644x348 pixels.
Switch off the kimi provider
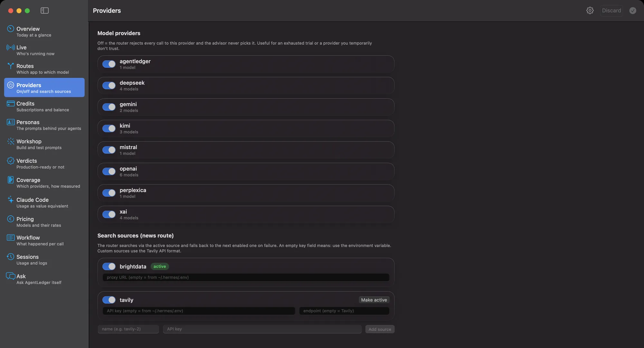pyautogui.click(x=109, y=129)
